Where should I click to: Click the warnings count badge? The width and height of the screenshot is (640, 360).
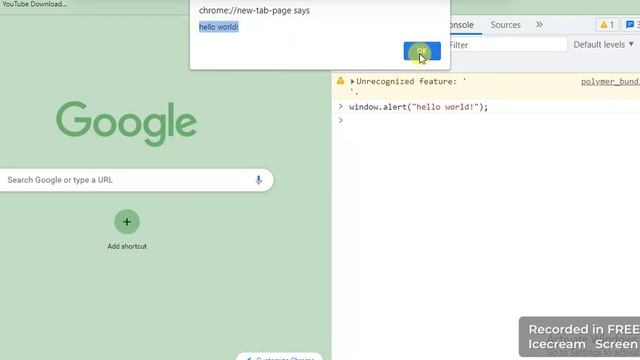point(607,25)
